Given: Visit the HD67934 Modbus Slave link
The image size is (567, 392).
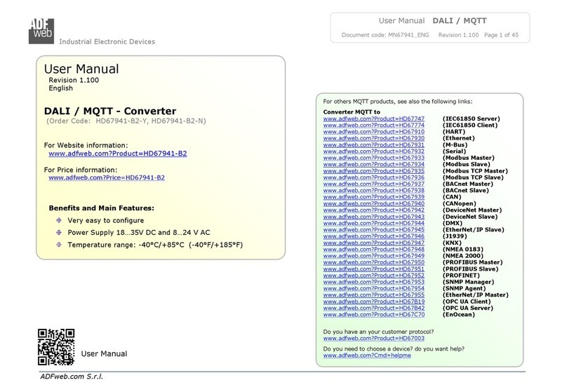Looking at the screenshot, I should tap(374, 164).
